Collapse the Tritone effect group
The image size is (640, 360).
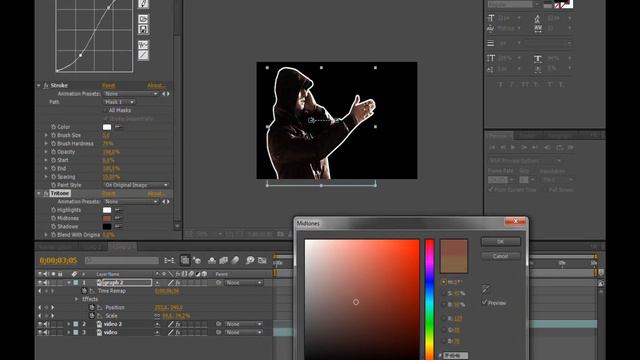pos(39,193)
